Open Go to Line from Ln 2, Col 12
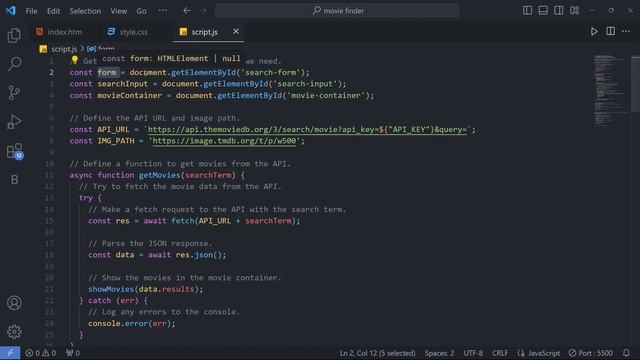The height and width of the screenshot is (360, 640). 377,353
